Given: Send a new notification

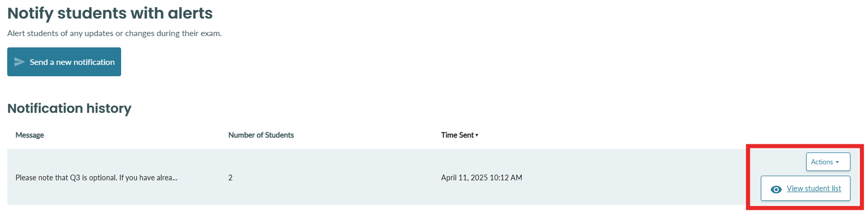Looking at the screenshot, I should tap(64, 62).
